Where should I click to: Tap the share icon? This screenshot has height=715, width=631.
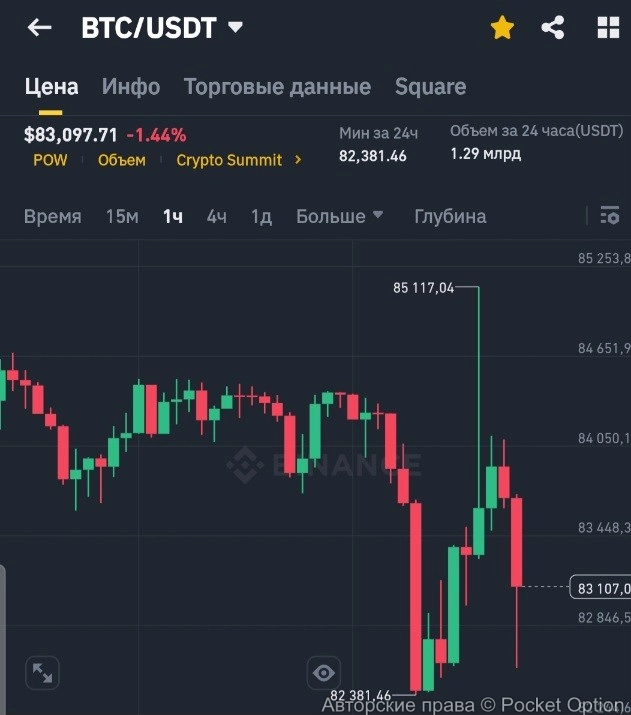[x=553, y=28]
